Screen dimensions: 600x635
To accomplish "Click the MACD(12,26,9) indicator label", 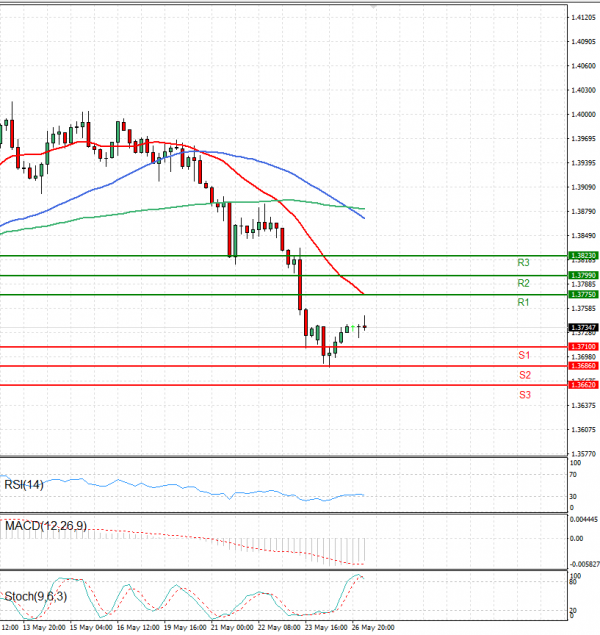I will (x=46, y=526).
